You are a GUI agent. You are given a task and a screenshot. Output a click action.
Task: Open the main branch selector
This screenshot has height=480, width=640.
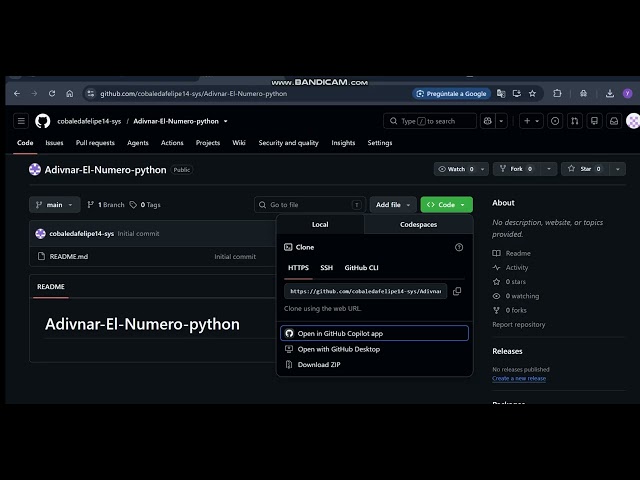tap(54, 204)
